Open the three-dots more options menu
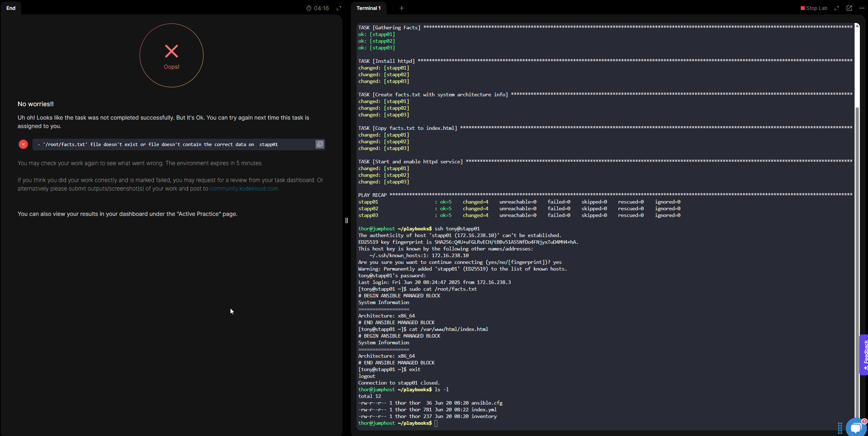 click(x=862, y=8)
